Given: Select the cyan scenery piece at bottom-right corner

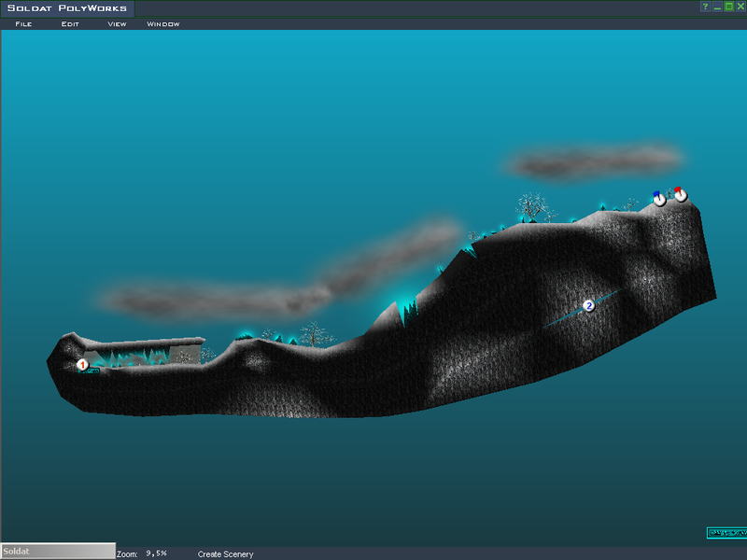Looking at the screenshot, I should tap(725, 533).
